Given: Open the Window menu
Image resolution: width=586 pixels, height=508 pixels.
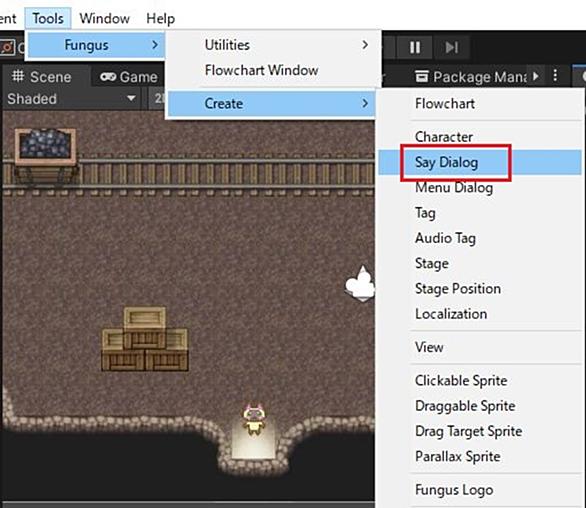Looking at the screenshot, I should (x=104, y=18).
